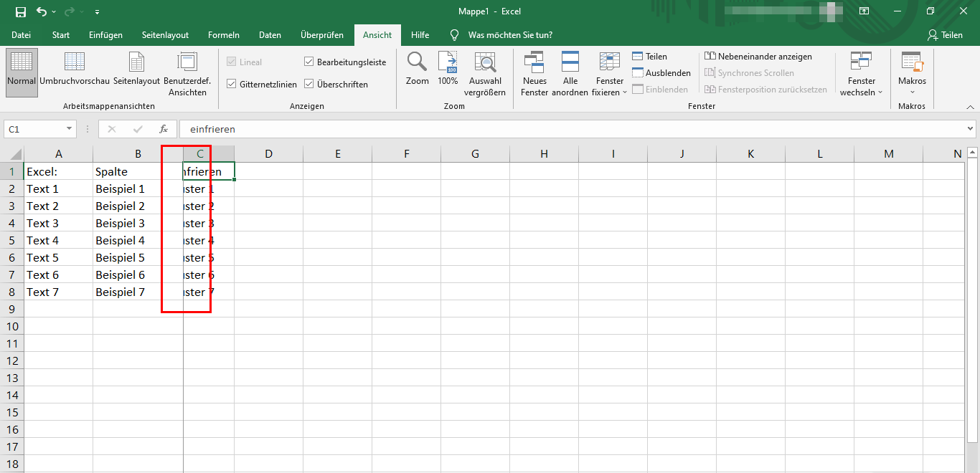
Task: Switch to the Daten tab
Action: coord(270,35)
